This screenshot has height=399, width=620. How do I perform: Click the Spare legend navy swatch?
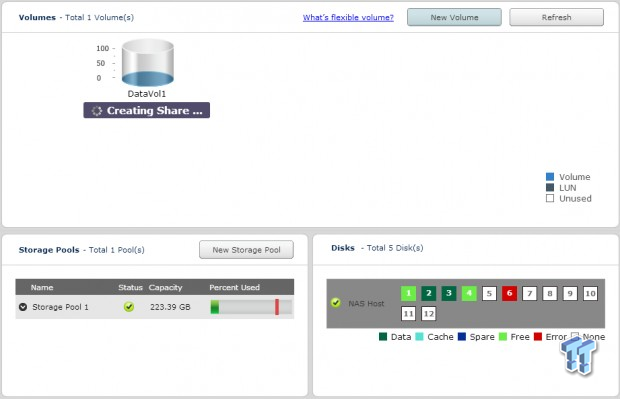461,337
